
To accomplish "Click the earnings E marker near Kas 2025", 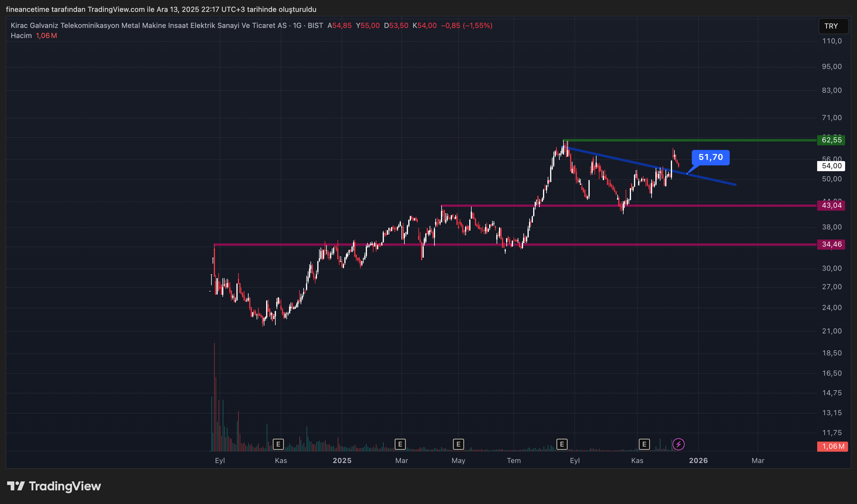I will point(644,444).
